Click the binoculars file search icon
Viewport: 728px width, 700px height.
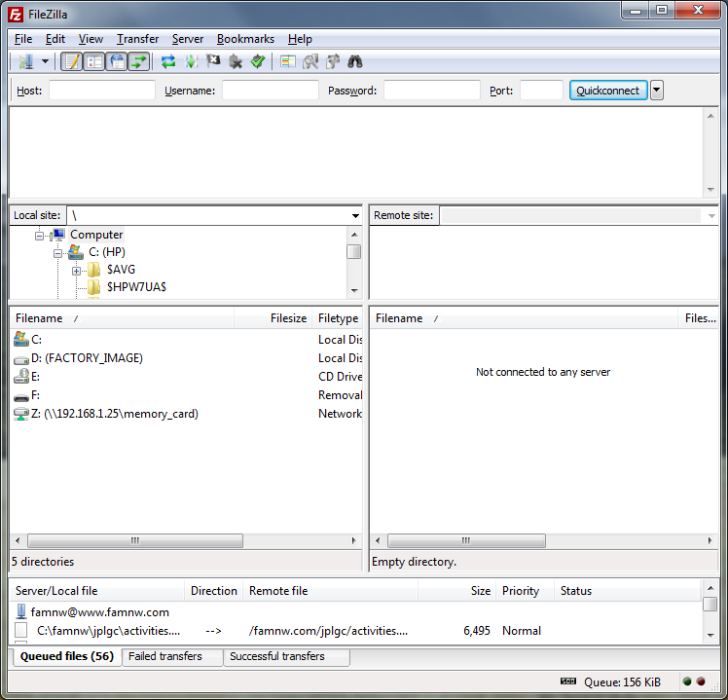pos(355,61)
